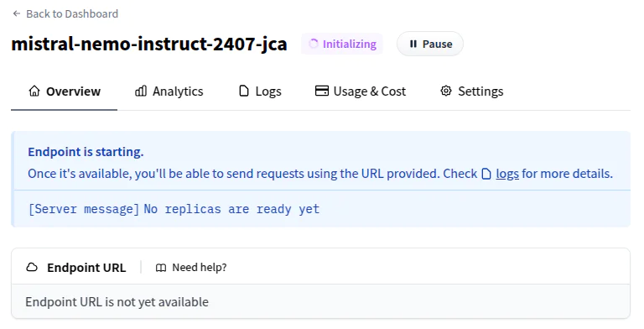The image size is (644, 329).
Task: Switch to the Usage & Cost tab
Action: click(x=361, y=91)
